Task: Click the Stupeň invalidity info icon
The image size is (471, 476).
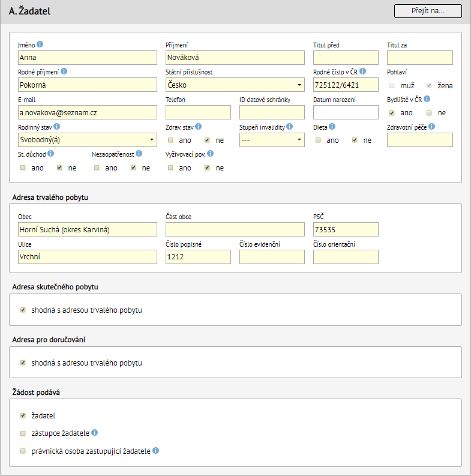Action: coord(290,126)
